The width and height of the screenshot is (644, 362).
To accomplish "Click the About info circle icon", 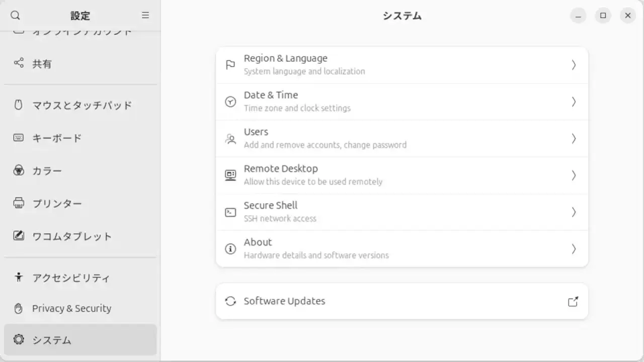I will [x=230, y=249].
